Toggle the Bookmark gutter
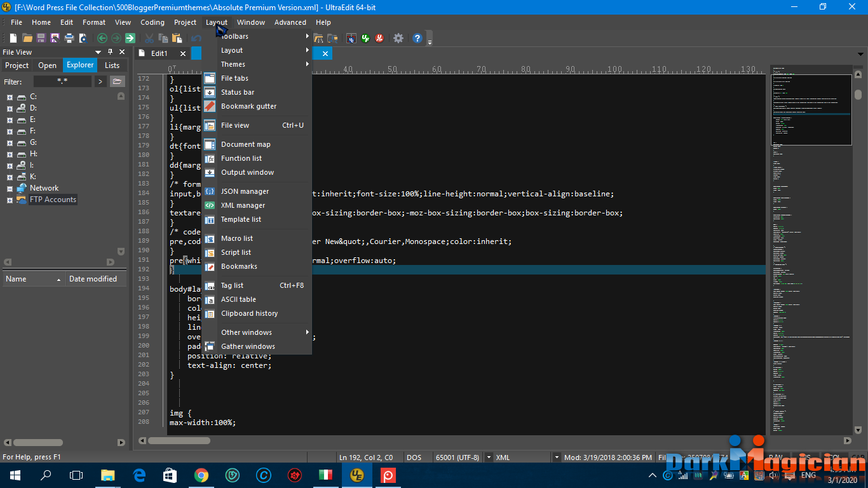868x488 pixels. click(257, 106)
